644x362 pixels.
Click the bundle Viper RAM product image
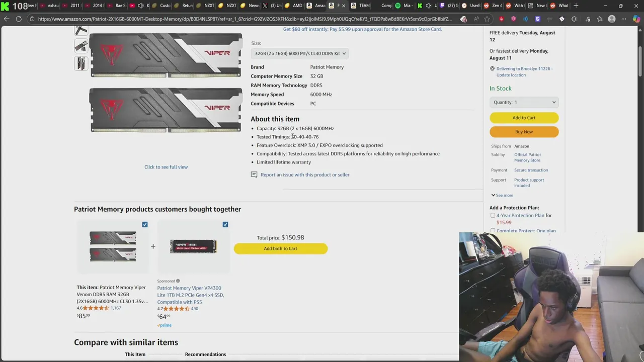coord(113,246)
